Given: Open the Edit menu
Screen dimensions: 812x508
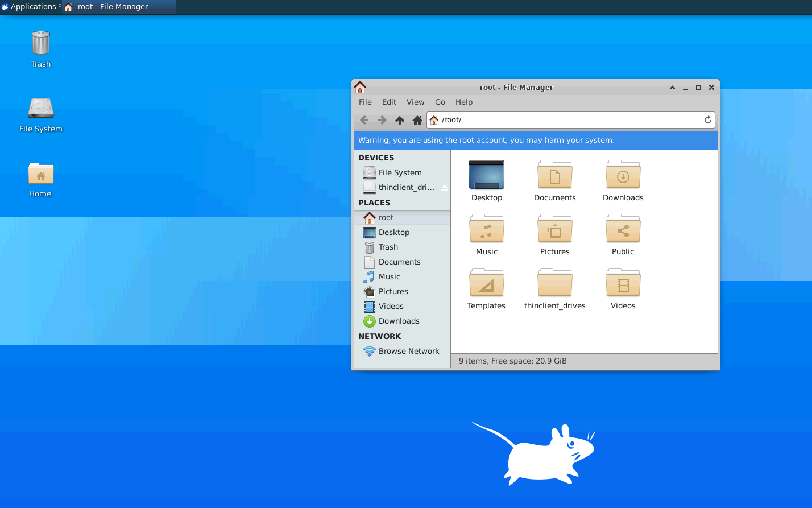Looking at the screenshot, I should click(x=389, y=102).
